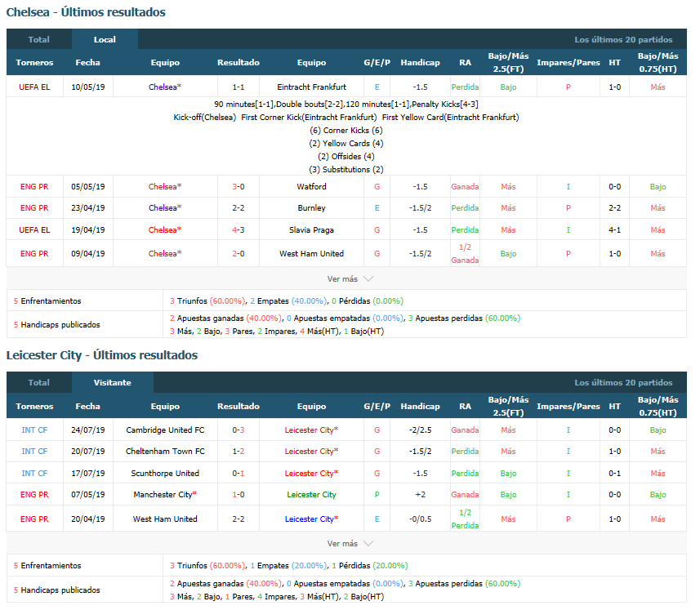This screenshot has width=700, height=610.
Task: Click (6) Corner Kicks (6) stat line
Action: click(x=346, y=131)
